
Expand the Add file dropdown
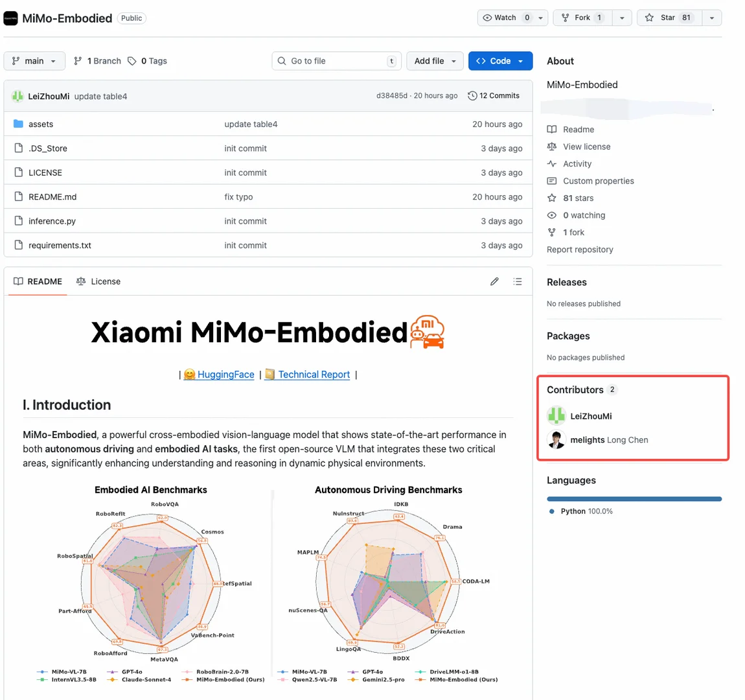pyautogui.click(x=435, y=61)
